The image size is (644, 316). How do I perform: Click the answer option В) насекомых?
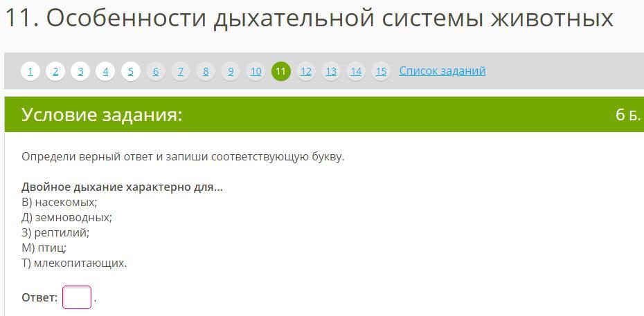click(x=59, y=203)
